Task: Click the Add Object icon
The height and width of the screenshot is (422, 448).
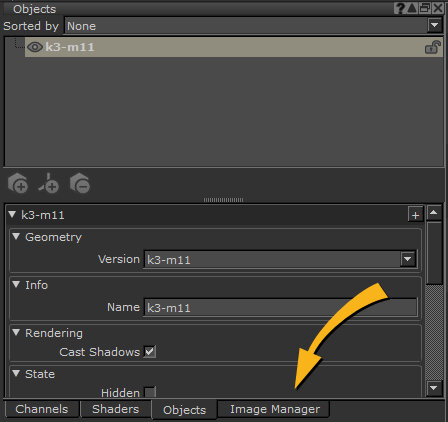Action: click(x=18, y=183)
